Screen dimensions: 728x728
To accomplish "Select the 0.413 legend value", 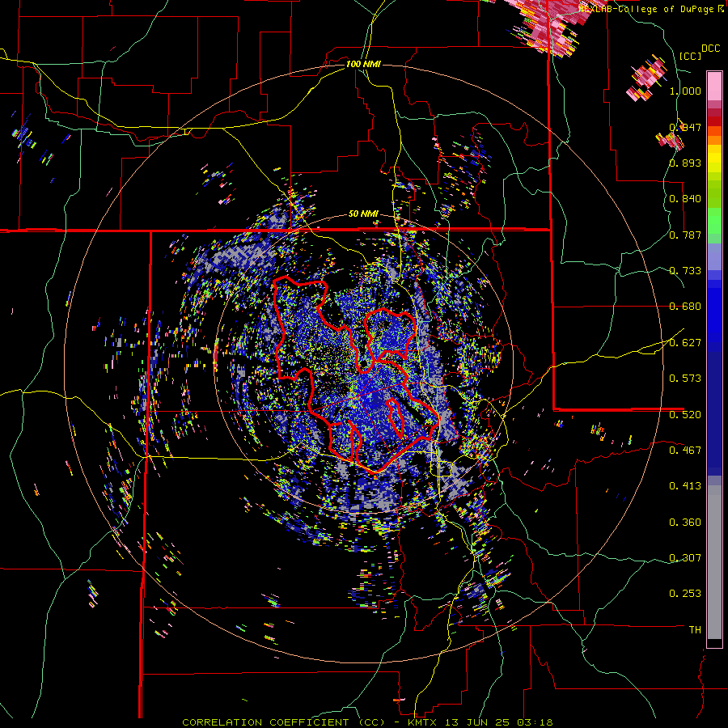I will pyautogui.click(x=685, y=486).
